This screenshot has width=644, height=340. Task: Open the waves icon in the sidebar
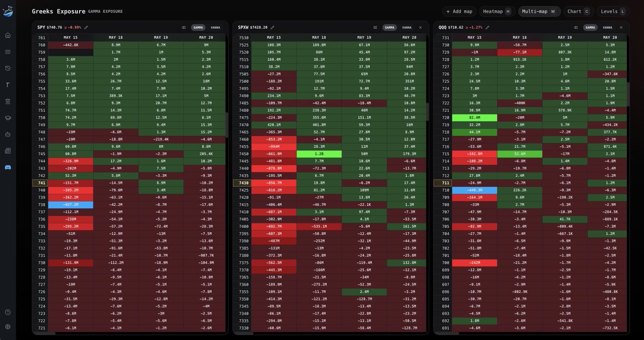tap(8, 52)
